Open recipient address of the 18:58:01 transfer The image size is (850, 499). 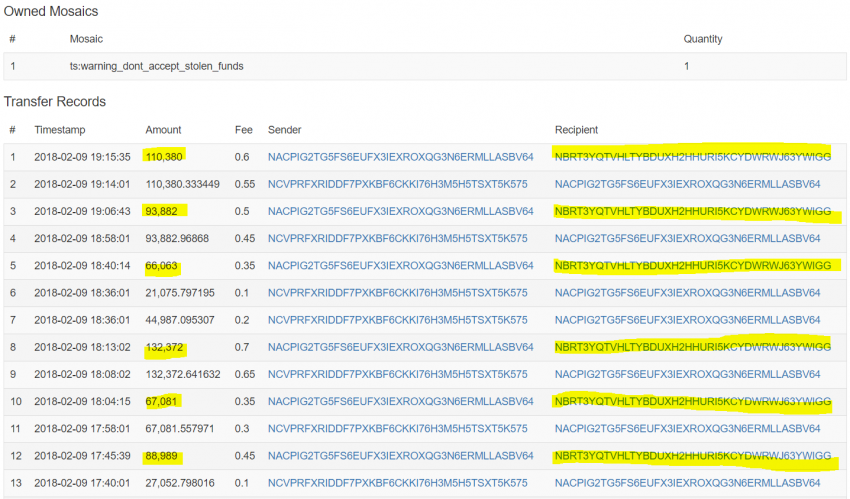(x=687, y=238)
